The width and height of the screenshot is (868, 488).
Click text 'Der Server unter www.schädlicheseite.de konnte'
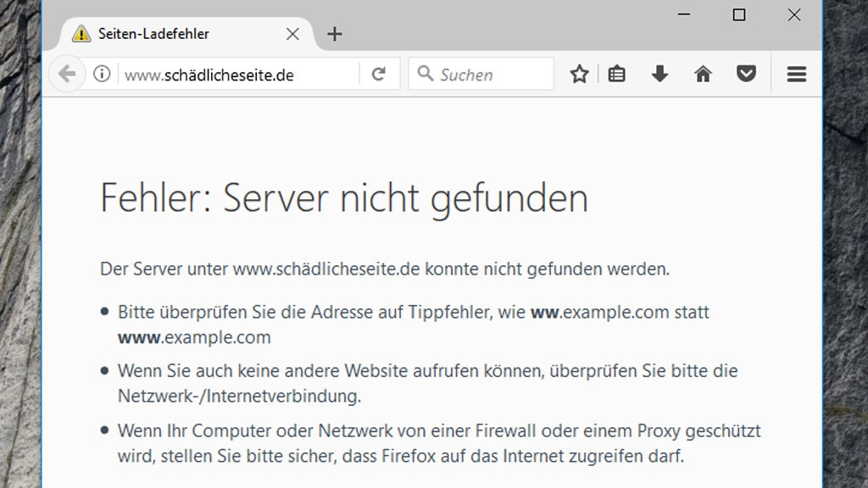pos(290,269)
